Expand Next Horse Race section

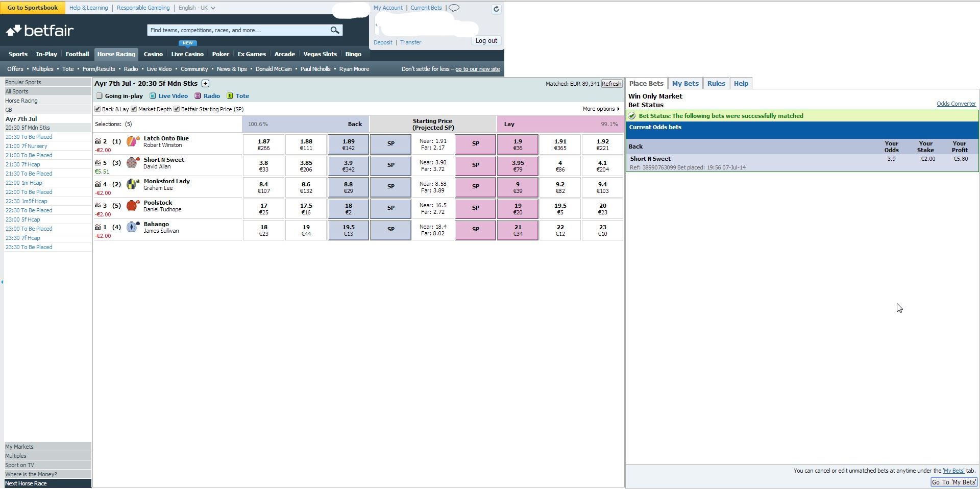click(x=48, y=483)
